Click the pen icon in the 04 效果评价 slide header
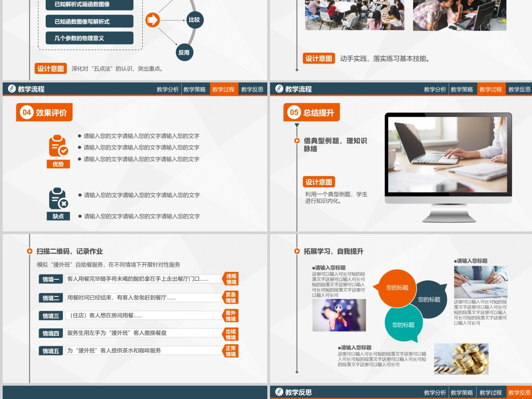 point(12,89)
